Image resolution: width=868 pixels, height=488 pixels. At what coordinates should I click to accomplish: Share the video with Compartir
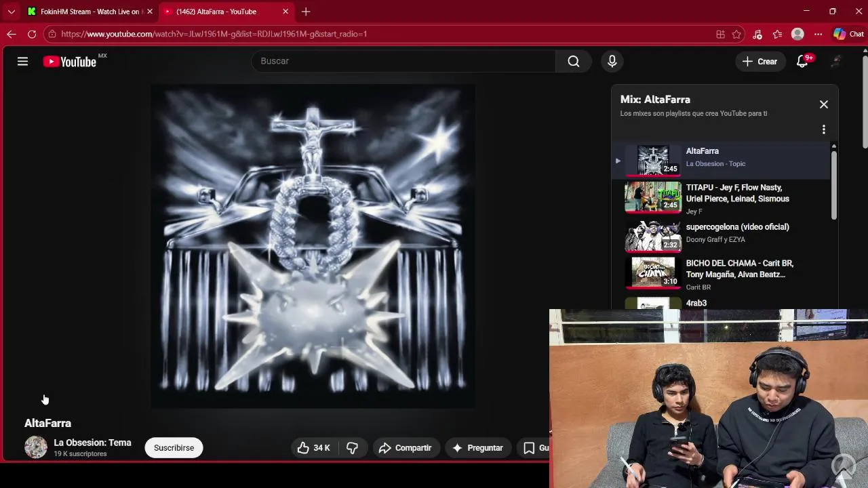[405, 448]
